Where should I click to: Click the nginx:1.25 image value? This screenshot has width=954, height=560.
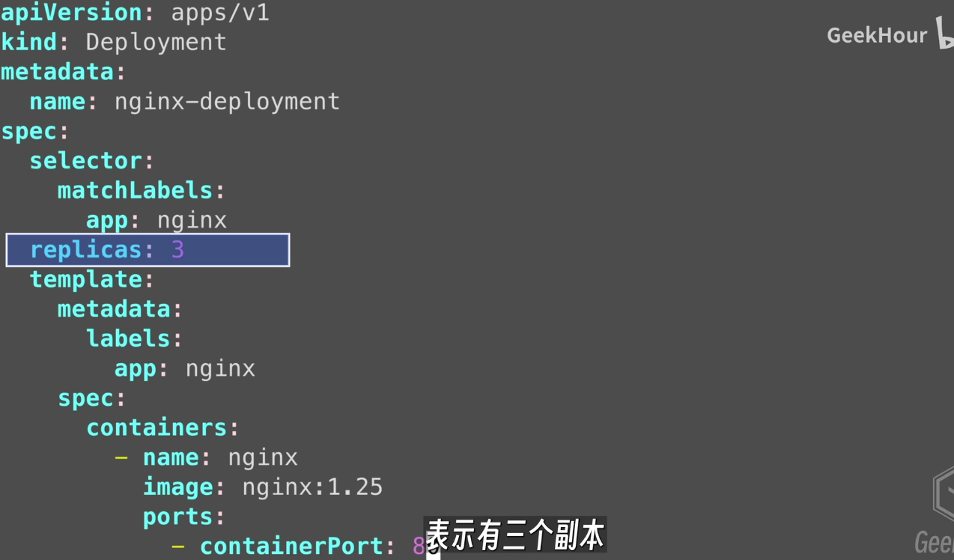(312, 487)
